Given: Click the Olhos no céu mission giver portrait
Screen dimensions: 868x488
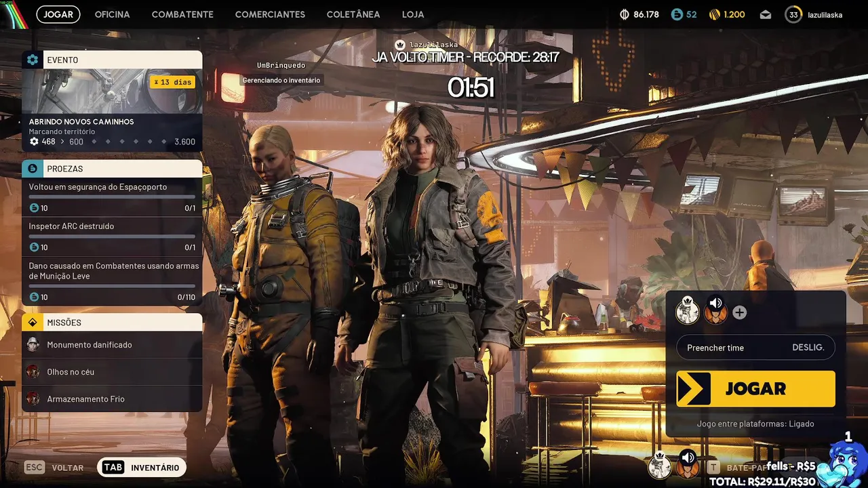Looking at the screenshot, I should 33,372.
